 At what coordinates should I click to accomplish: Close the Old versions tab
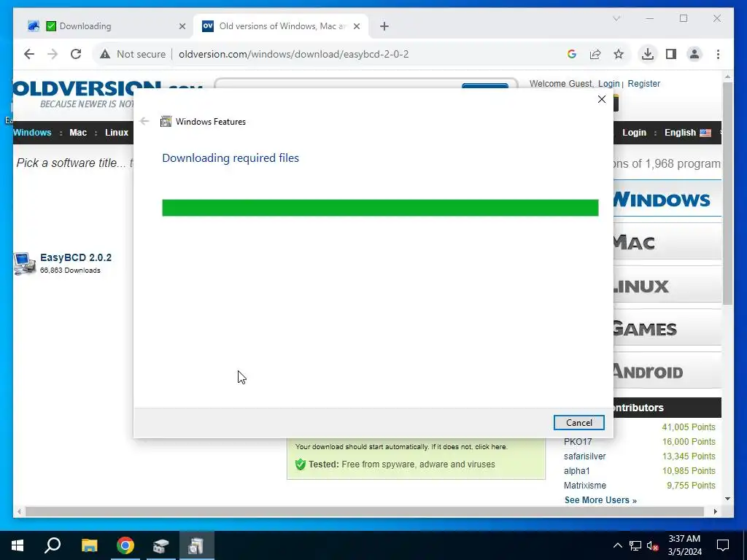click(x=357, y=26)
